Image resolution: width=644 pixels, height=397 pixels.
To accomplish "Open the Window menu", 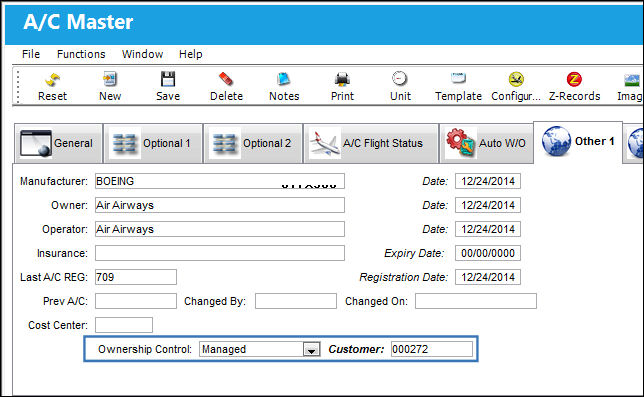I will 143,54.
